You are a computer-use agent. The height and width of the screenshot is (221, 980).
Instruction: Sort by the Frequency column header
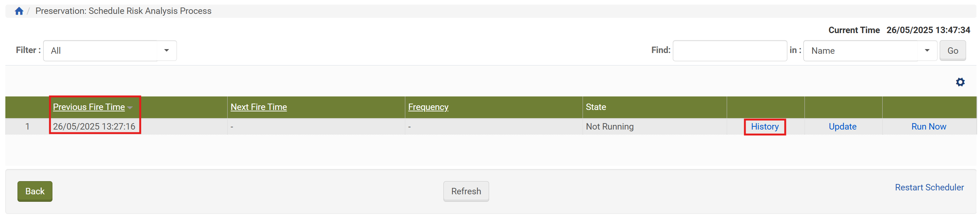[428, 107]
